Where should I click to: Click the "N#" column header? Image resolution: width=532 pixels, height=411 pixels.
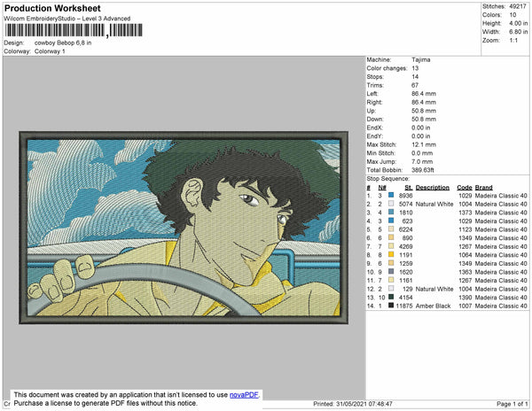point(382,188)
